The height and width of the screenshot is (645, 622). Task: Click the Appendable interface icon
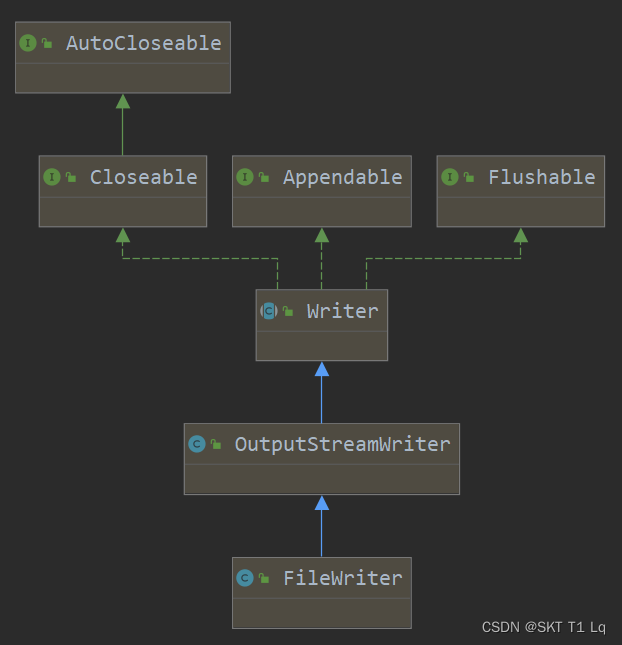click(244, 177)
